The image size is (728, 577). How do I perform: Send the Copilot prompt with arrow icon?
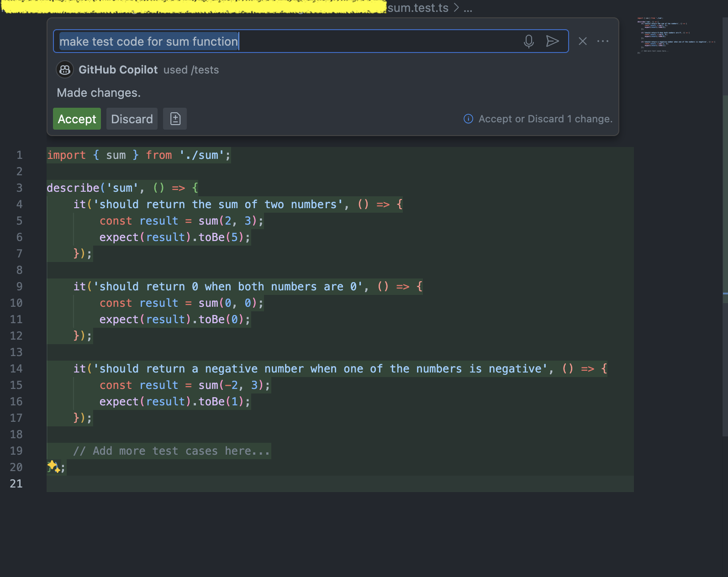click(553, 42)
